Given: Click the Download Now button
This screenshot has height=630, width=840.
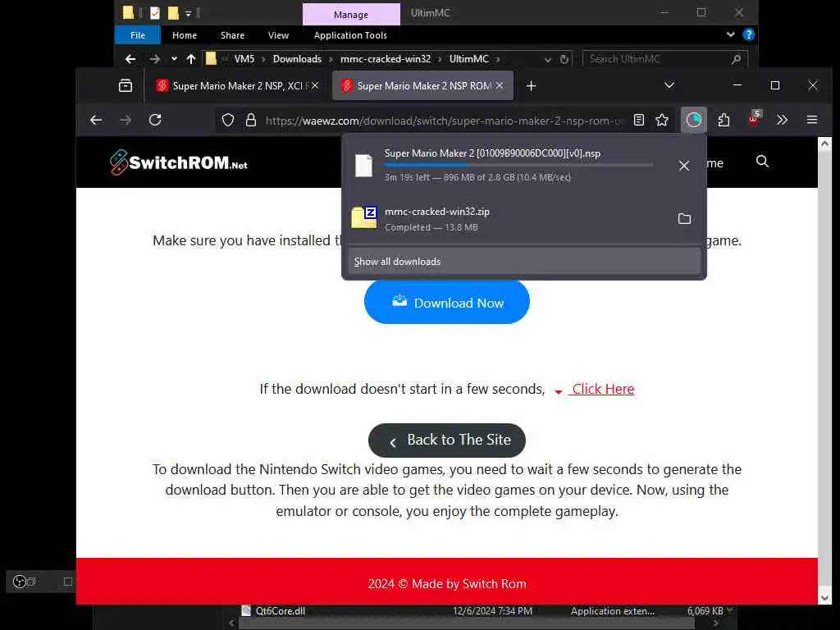Looking at the screenshot, I should 447,302.
